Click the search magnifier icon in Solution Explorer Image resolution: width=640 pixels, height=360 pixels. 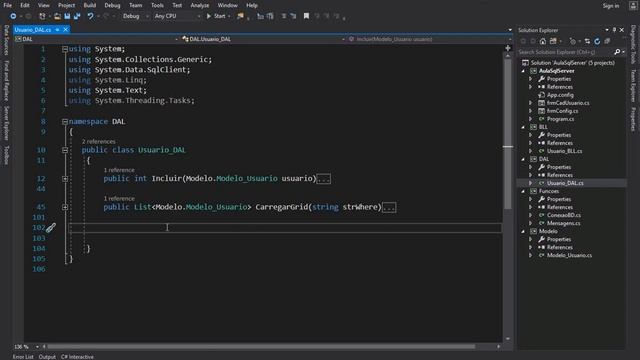[x=617, y=52]
